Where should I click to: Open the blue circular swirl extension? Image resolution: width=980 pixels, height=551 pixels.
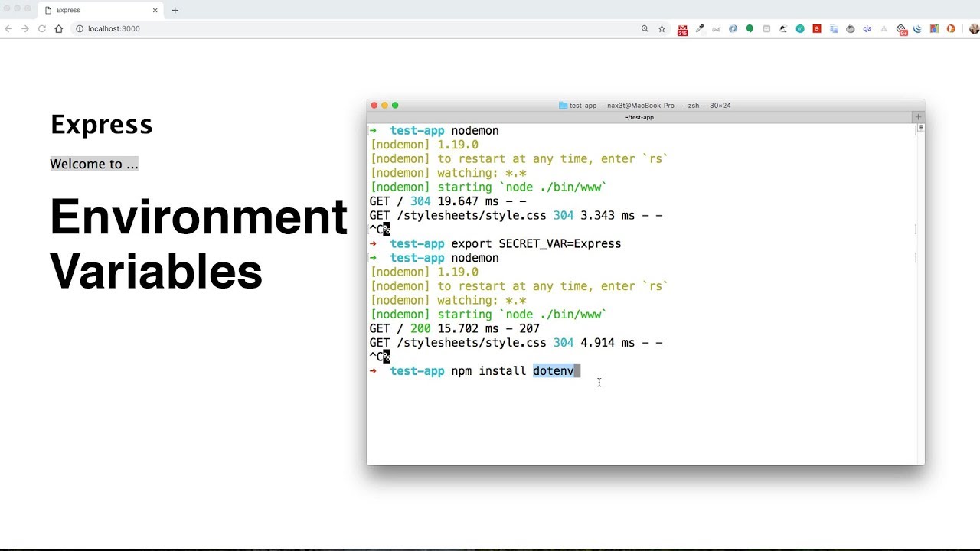pyautogui.click(x=733, y=28)
